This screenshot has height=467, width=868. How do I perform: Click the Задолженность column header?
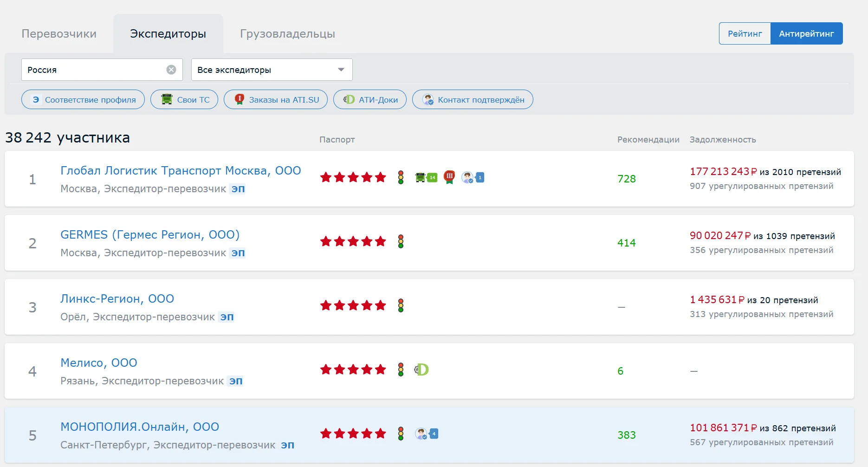click(723, 140)
